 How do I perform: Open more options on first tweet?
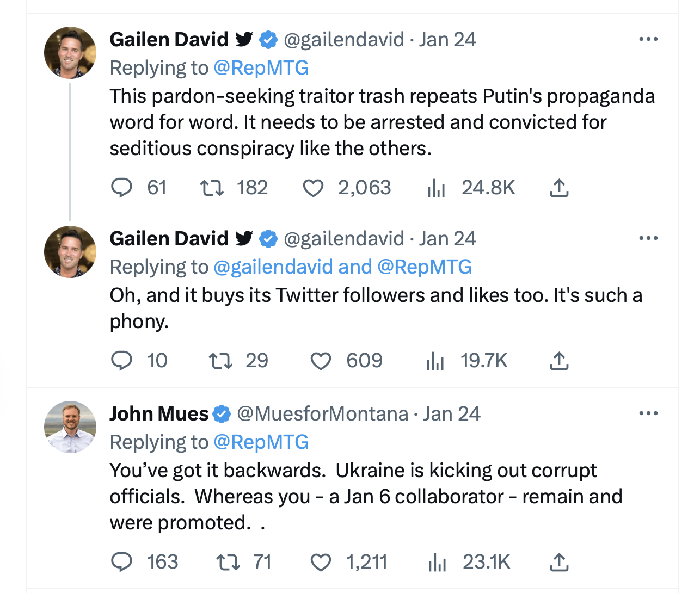click(x=648, y=39)
